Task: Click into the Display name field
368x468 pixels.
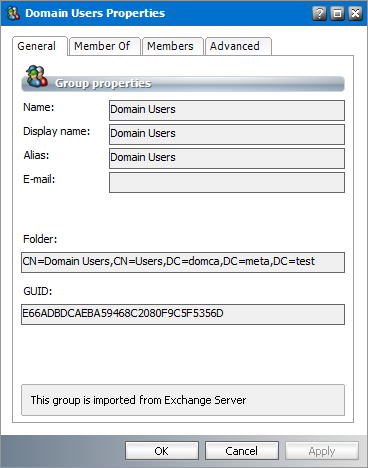Action: click(227, 134)
